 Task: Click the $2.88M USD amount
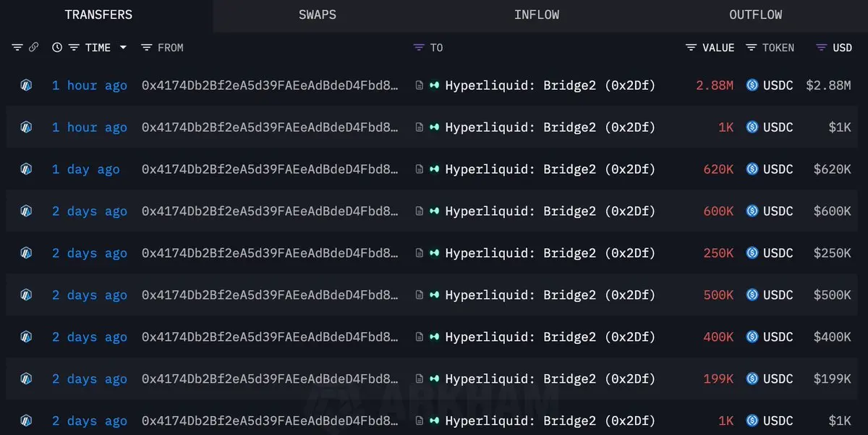coord(828,85)
